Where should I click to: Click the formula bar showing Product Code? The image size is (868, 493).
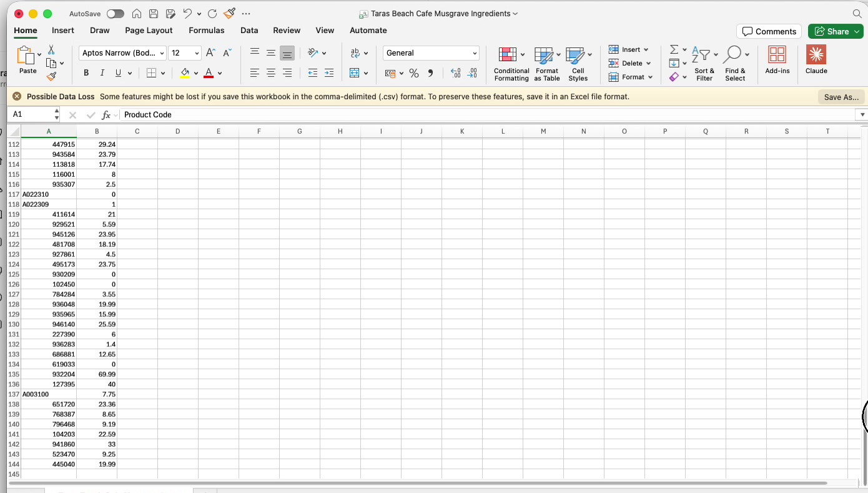coord(488,114)
